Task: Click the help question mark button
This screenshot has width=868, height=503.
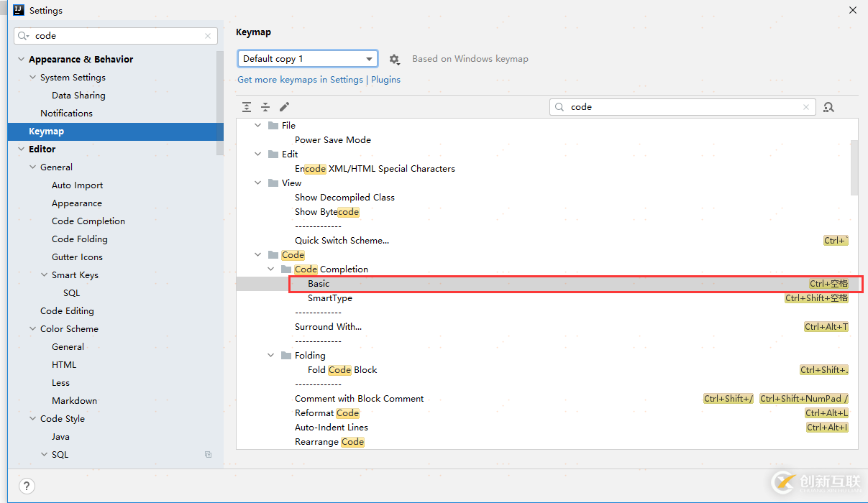Action: pyautogui.click(x=26, y=486)
